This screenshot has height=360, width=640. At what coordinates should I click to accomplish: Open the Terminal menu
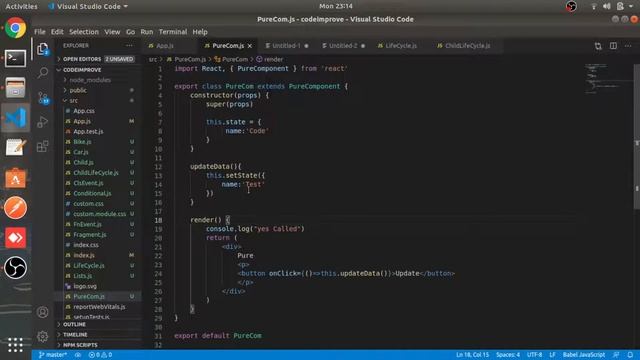tap(173, 32)
